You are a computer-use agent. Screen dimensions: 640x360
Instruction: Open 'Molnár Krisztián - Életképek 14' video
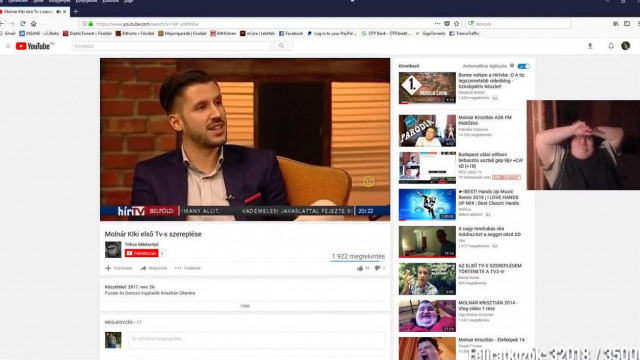[x=491, y=340]
